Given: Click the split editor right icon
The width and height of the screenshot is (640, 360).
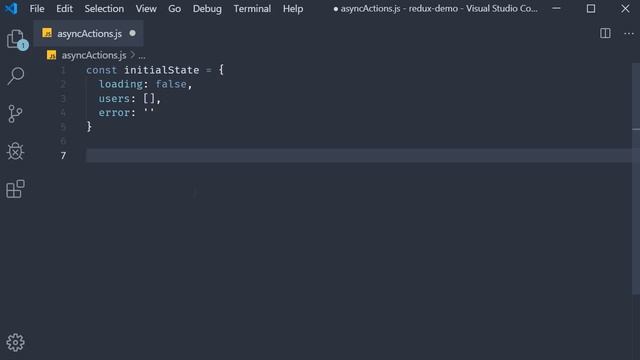Looking at the screenshot, I should (605, 33).
